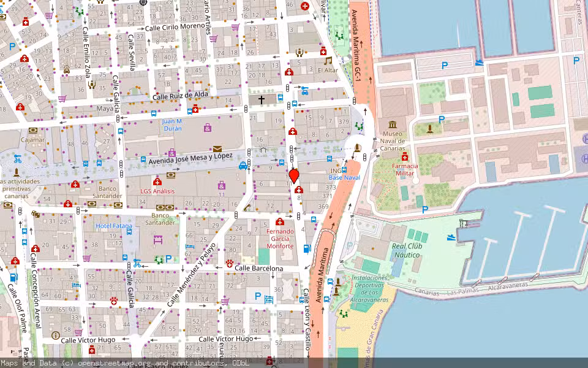
Task: Open the El Altar music note icon
Action: click(x=328, y=61)
